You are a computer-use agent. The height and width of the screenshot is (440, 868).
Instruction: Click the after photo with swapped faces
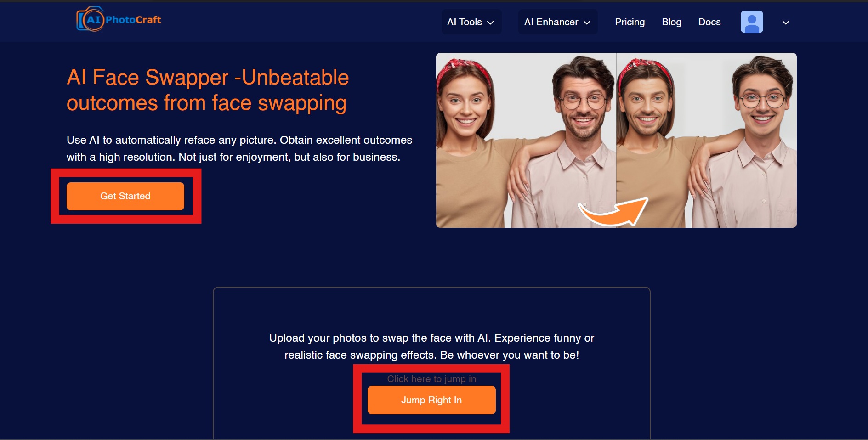(706, 140)
